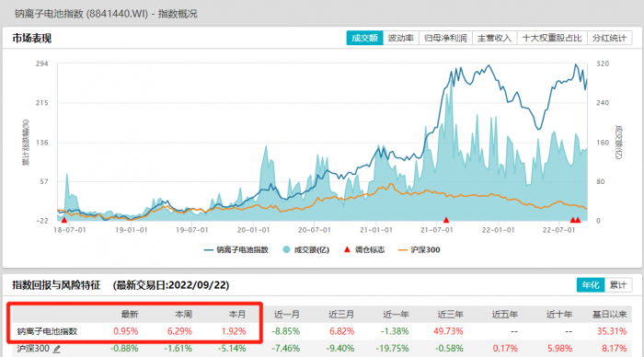The image size is (644, 357).
Task: Switch to the 波动率 tab
Action: point(401,39)
